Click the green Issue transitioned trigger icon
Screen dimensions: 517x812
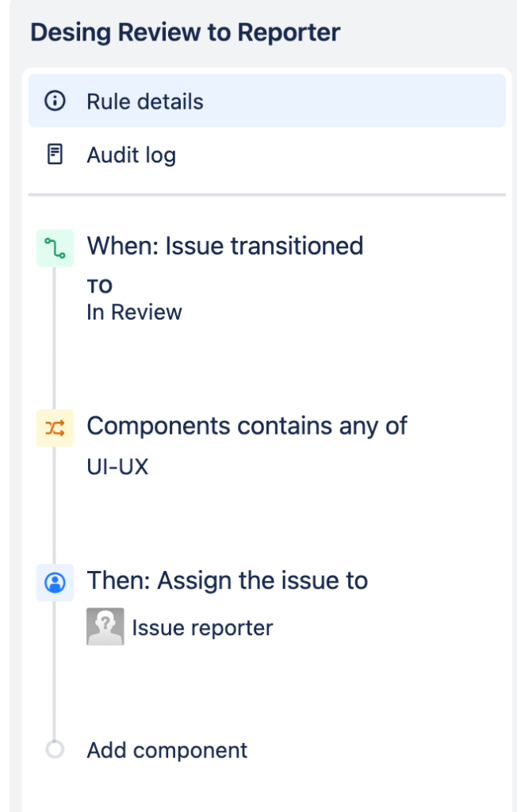coord(55,247)
